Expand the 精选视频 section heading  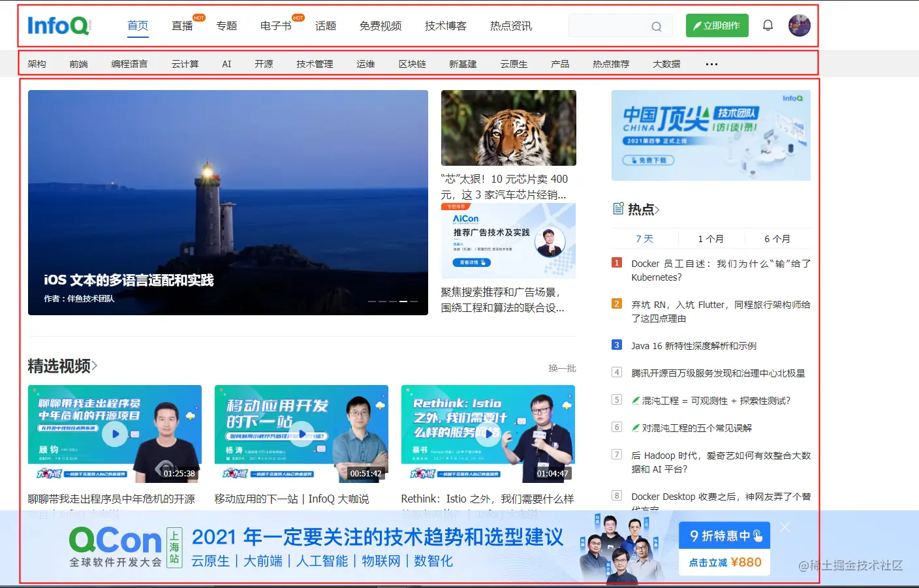pyautogui.click(x=63, y=366)
